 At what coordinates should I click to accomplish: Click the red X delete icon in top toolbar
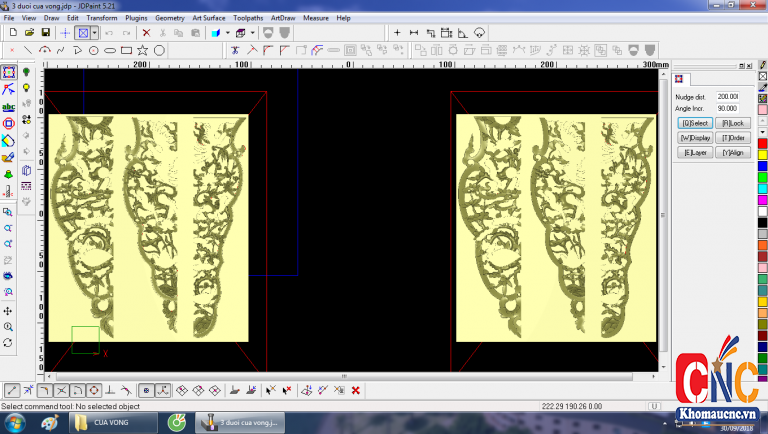pyautogui.click(x=146, y=33)
